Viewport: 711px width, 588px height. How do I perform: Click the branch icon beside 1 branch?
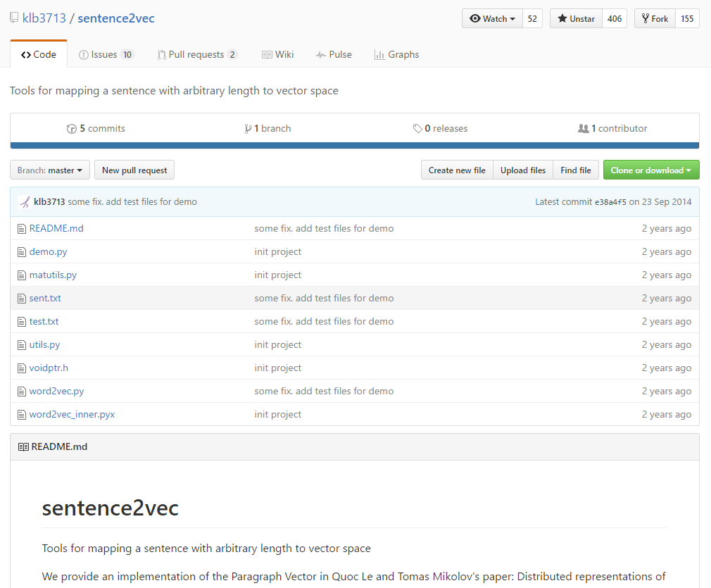click(x=248, y=129)
